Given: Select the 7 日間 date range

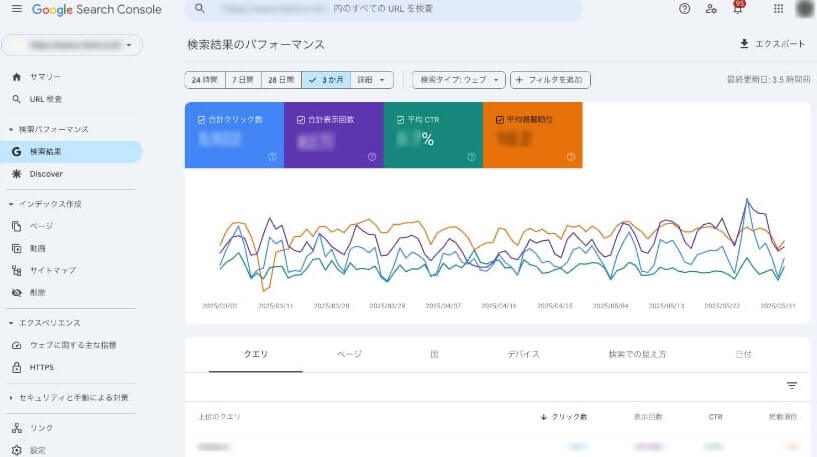Looking at the screenshot, I should click(x=243, y=80).
